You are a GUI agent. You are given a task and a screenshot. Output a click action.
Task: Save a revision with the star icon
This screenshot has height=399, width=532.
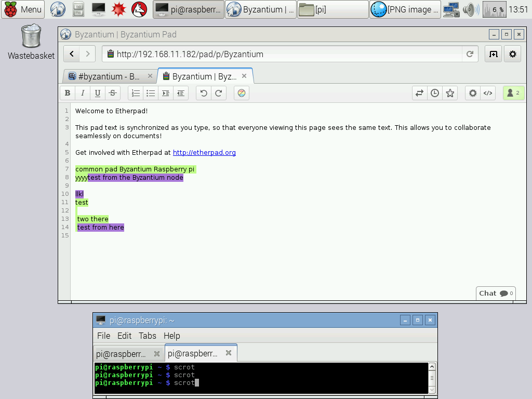(450, 93)
